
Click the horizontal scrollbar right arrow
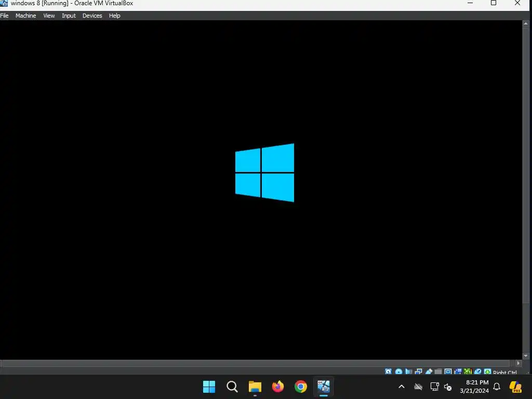[x=518, y=363]
